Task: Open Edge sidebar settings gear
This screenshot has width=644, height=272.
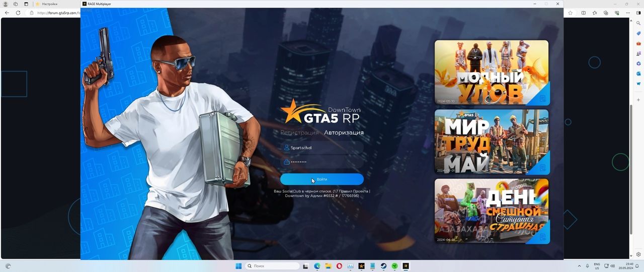Action: pos(638,254)
